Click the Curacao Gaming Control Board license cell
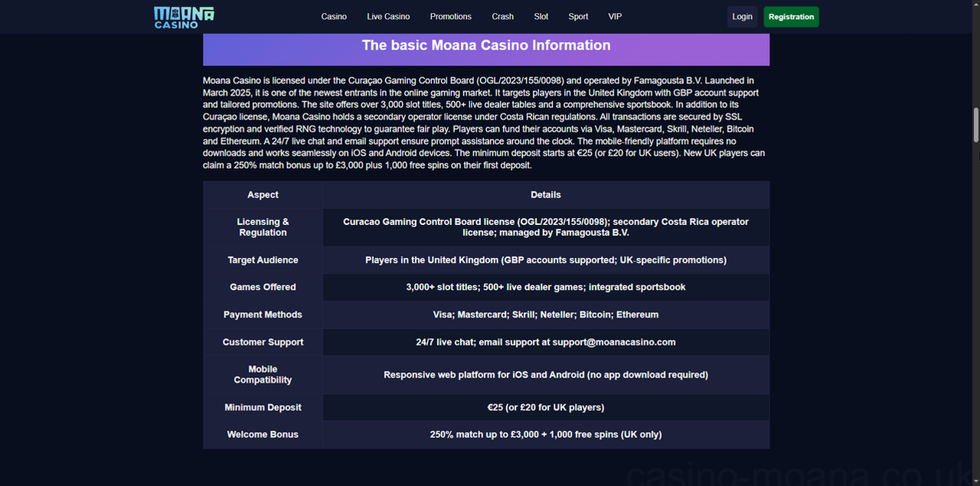 click(x=546, y=227)
